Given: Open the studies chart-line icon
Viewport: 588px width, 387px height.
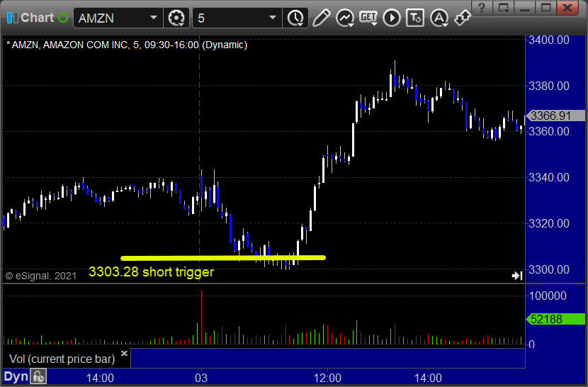Looking at the screenshot, I should (x=344, y=18).
